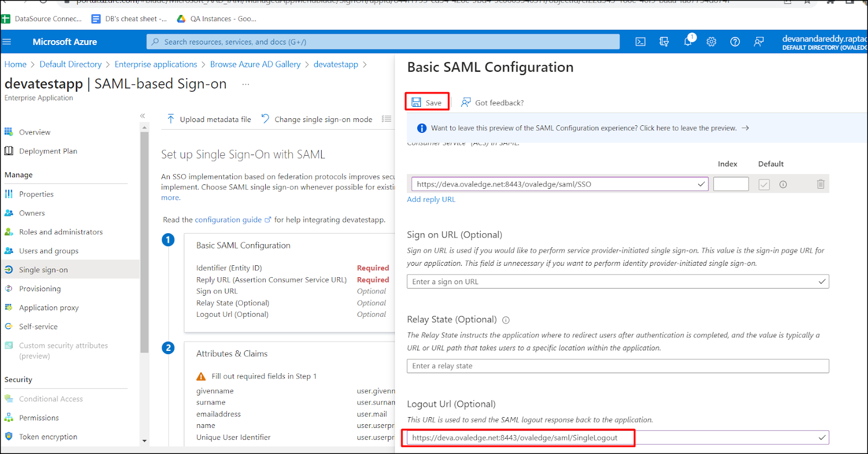The width and height of the screenshot is (868, 454).
Task: Click the Deployment Plan book icon
Action: click(x=9, y=151)
